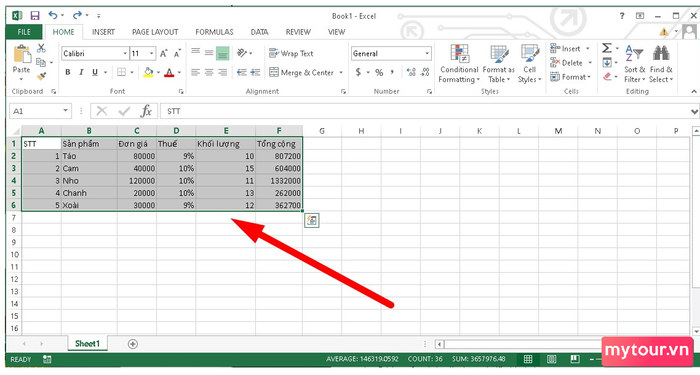This screenshot has width=700, height=375.
Task: Click the New Sheet plus button
Action: 133,344
